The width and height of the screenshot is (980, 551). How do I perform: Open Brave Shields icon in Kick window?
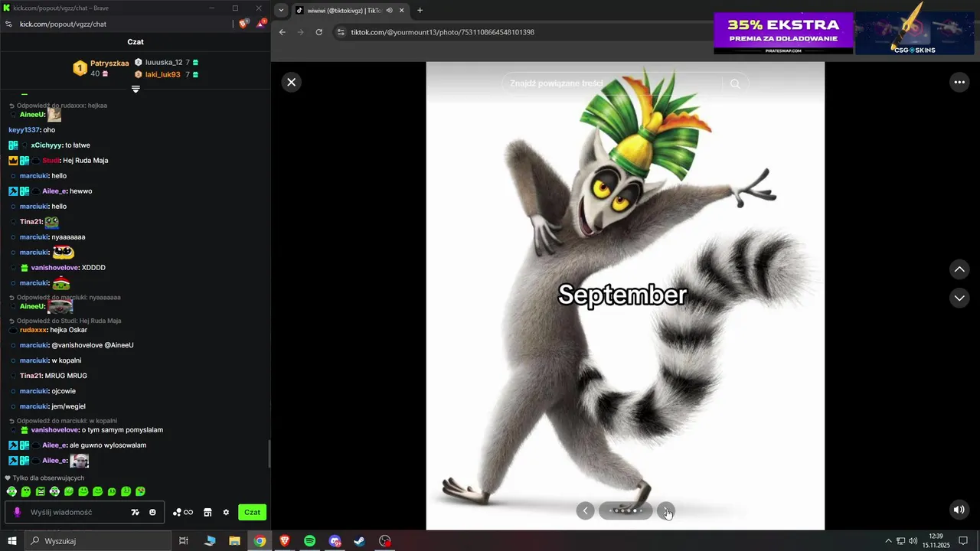coord(244,24)
